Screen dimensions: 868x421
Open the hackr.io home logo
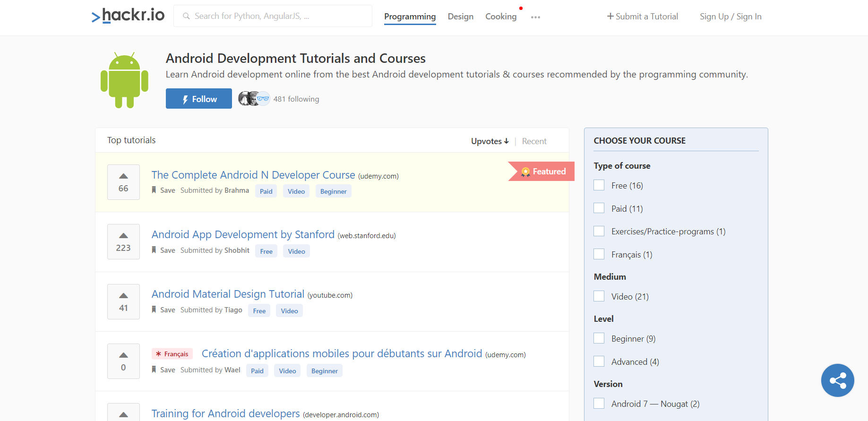click(x=128, y=16)
